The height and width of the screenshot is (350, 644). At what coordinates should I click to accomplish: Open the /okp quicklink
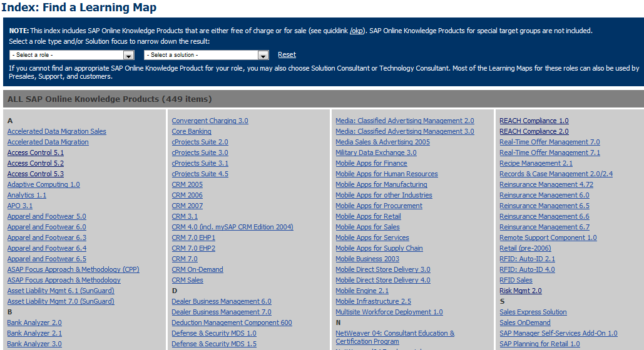[357, 31]
